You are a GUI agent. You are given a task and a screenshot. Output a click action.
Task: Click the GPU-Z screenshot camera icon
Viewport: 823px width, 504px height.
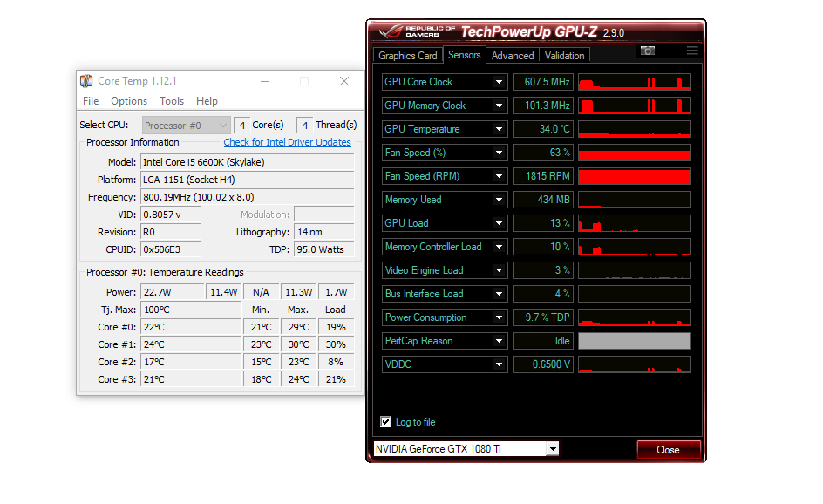647,51
